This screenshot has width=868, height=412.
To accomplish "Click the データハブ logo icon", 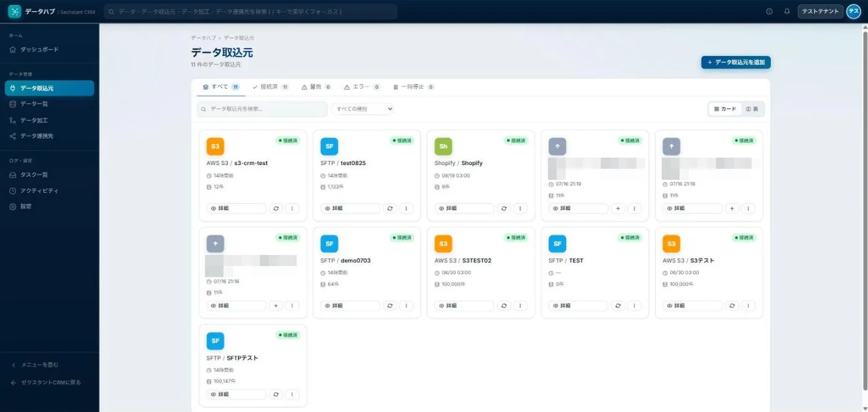I will (x=14, y=11).
